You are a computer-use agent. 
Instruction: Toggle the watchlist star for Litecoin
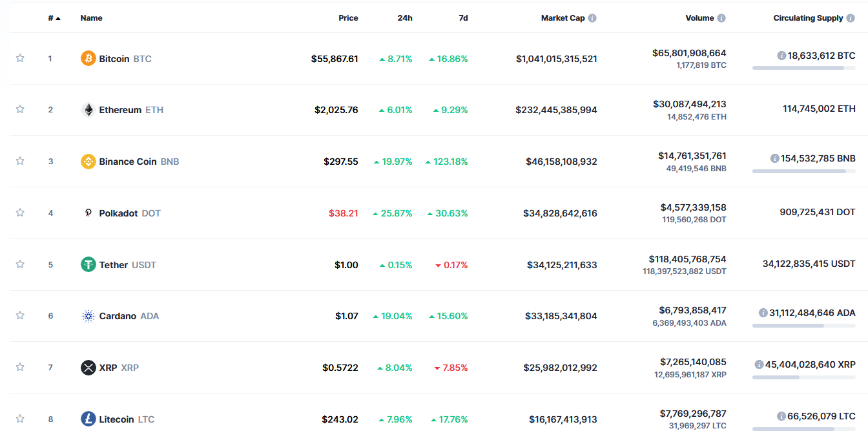click(20, 419)
